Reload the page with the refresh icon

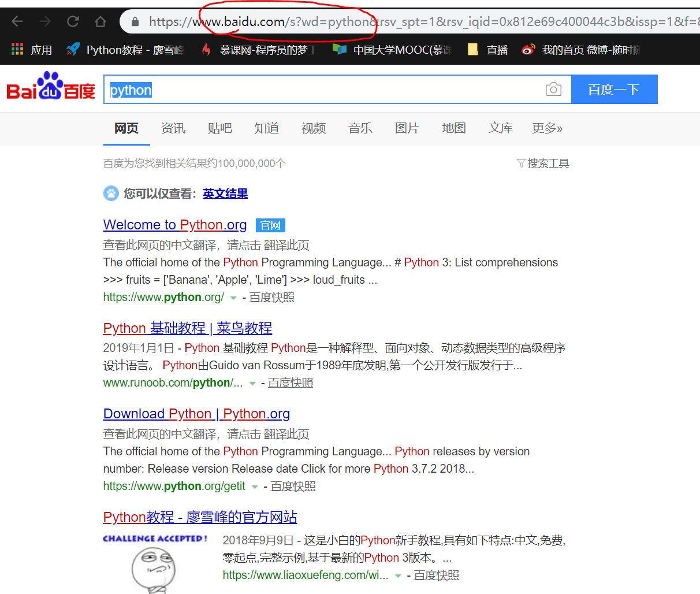pos(72,21)
